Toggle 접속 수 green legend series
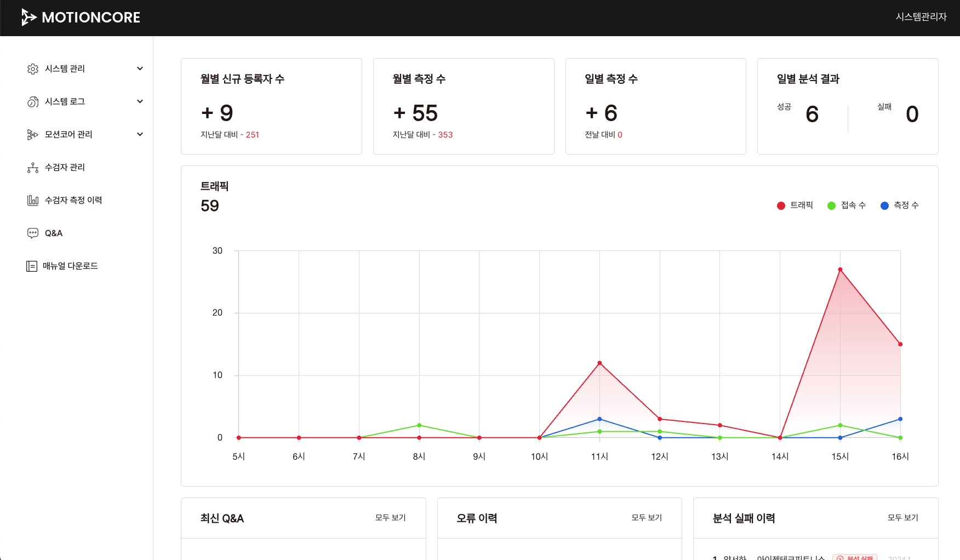The height and width of the screenshot is (560, 960). pos(847,205)
